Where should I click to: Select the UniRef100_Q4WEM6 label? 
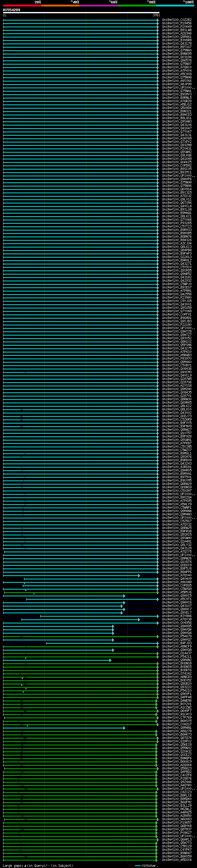point(177,700)
